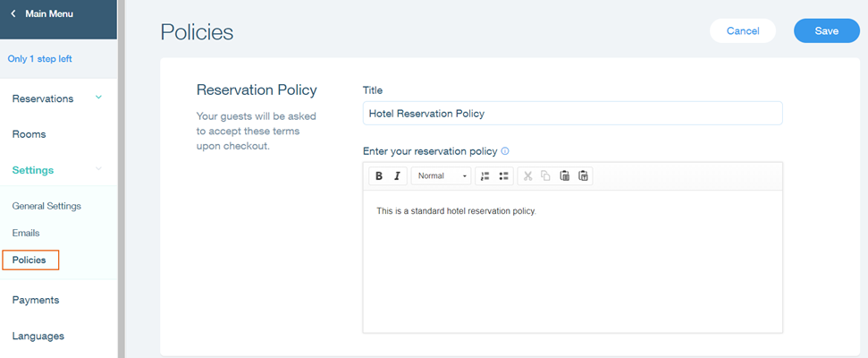The width and height of the screenshot is (868, 358).
Task: Click the Cancel button
Action: click(743, 31)
